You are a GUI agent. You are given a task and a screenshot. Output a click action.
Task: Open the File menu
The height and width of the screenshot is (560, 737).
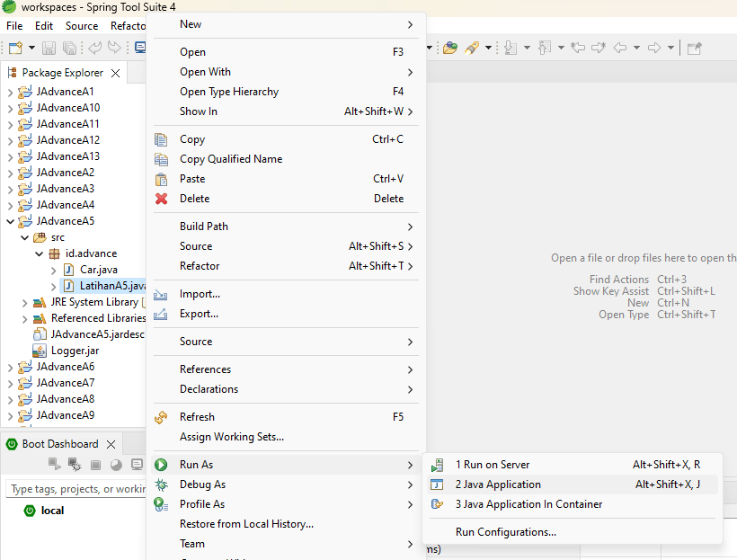pyautogui.click(x=14, y=26)
